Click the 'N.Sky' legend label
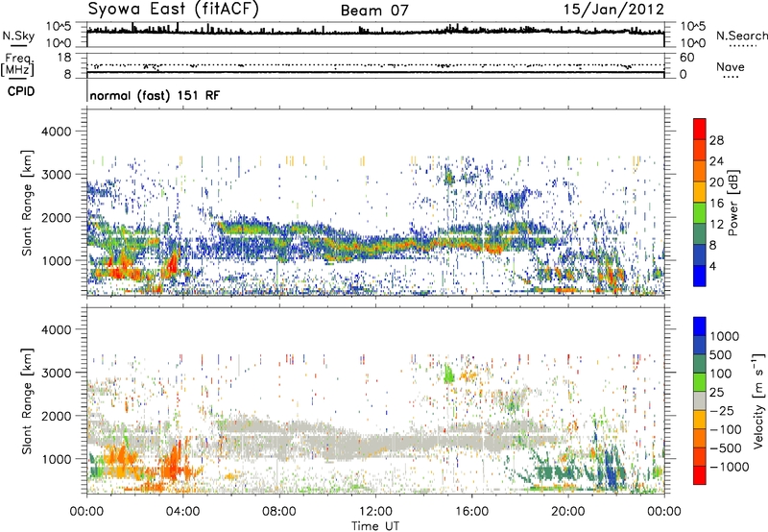Screen dimensions: 768x532 point(18,36)
